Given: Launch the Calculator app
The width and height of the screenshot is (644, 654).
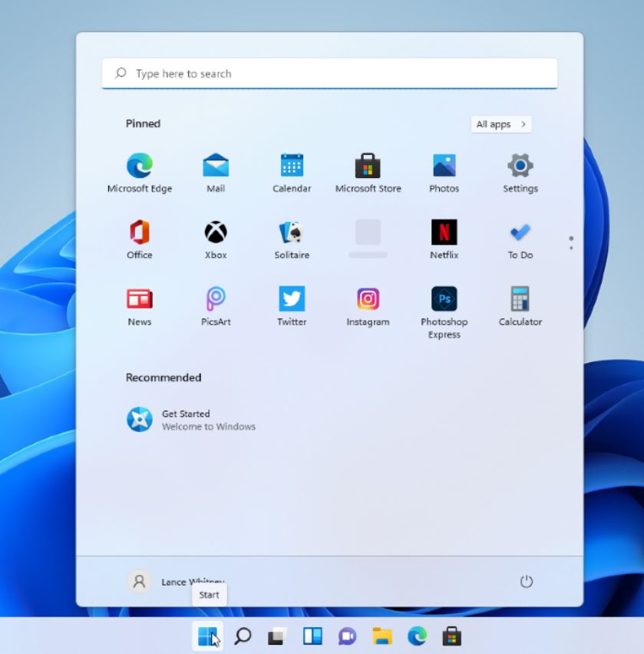Looking at the screenshot, I should [520, 306].
